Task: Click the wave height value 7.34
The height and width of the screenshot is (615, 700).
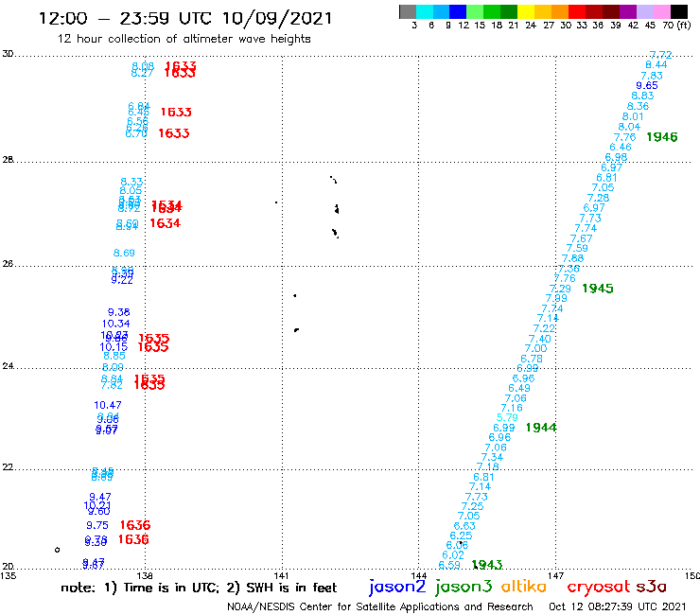Action: pyautogui.click(x=492, y=457)
